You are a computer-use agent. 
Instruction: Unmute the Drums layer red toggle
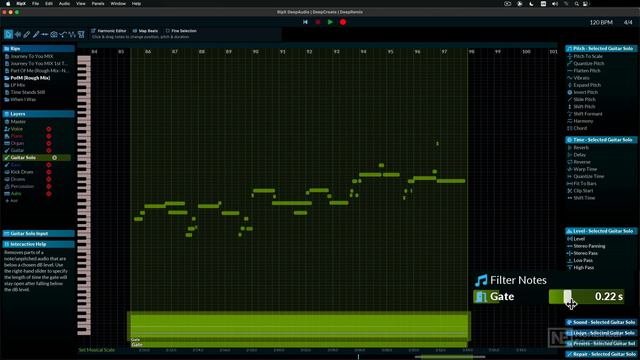click(49, 179)
